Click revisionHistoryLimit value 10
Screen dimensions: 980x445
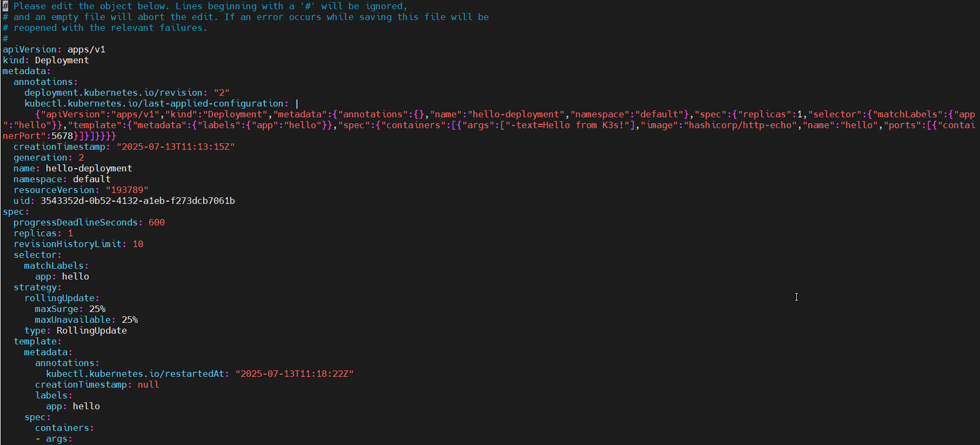pyautogui.click(x=138, y=244)
